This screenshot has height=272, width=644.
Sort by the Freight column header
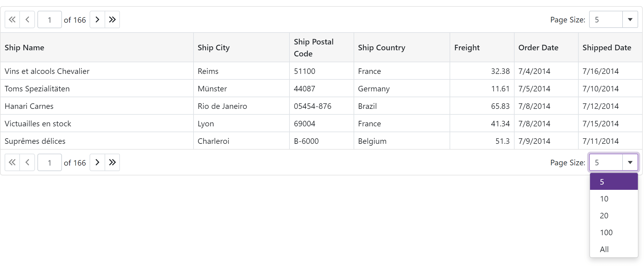(x=467, y=48)
